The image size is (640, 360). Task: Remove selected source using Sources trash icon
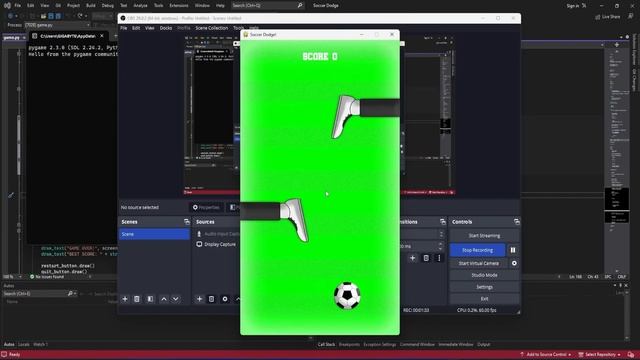coord(211,299)
